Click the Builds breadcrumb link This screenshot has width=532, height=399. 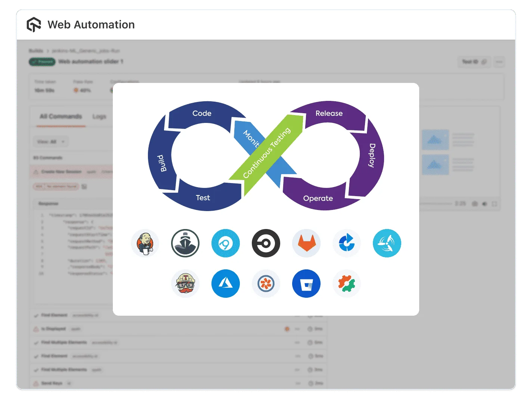(36, 51)
